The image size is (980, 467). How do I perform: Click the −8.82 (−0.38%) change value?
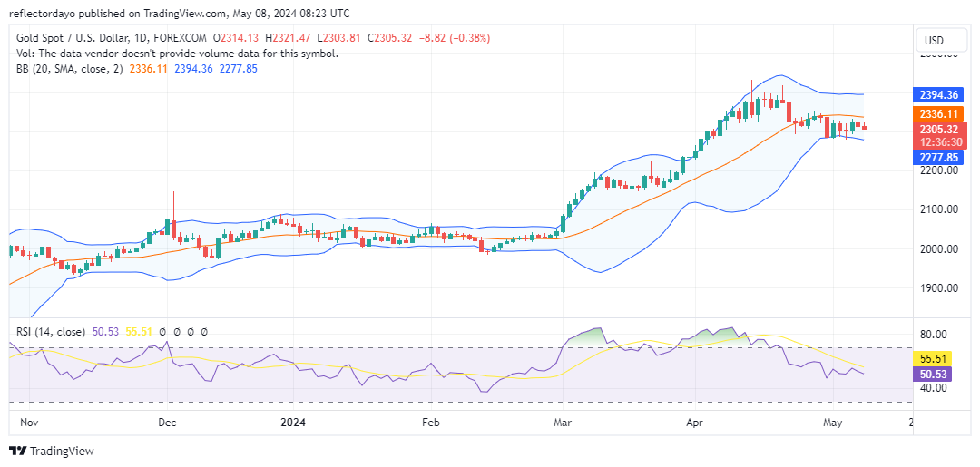pyautogui.click(x=454, y=38)
